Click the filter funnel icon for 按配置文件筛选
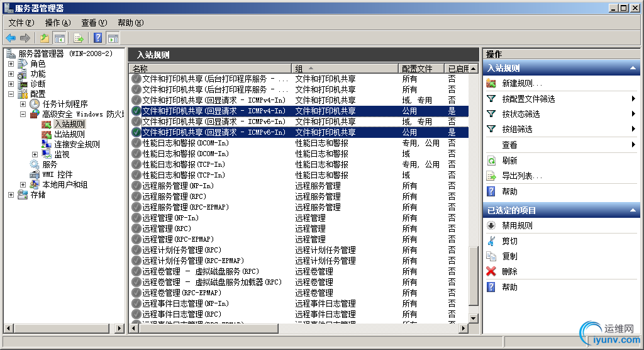 pyautogui.click(x=491, y=99)
